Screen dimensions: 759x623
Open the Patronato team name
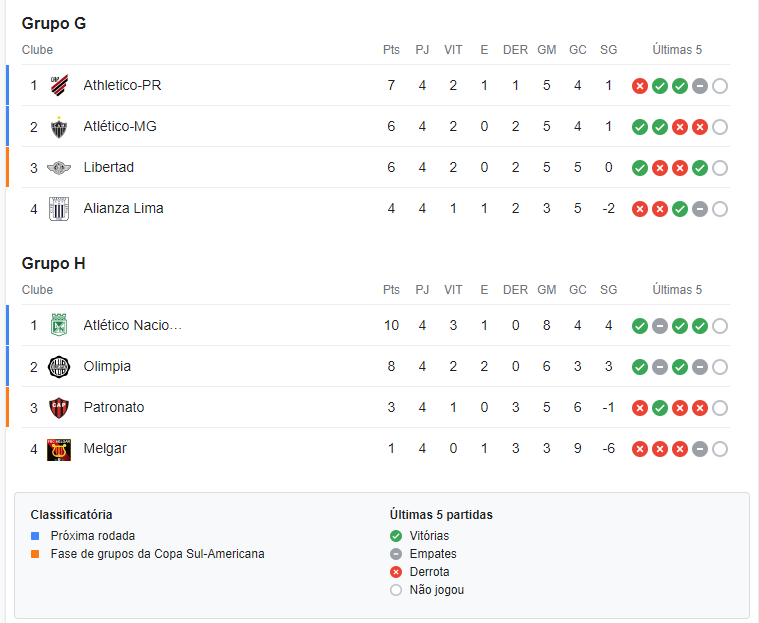[x=114, y=407]
